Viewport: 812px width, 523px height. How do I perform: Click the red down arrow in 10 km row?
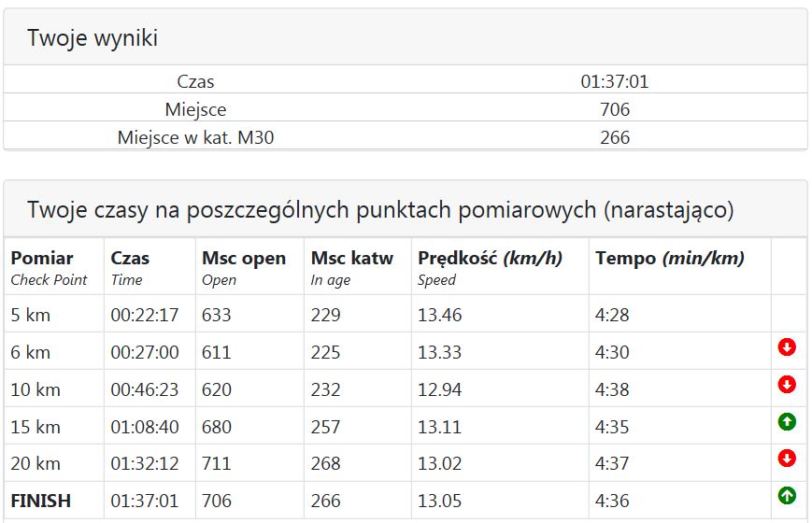coord(787,385)
